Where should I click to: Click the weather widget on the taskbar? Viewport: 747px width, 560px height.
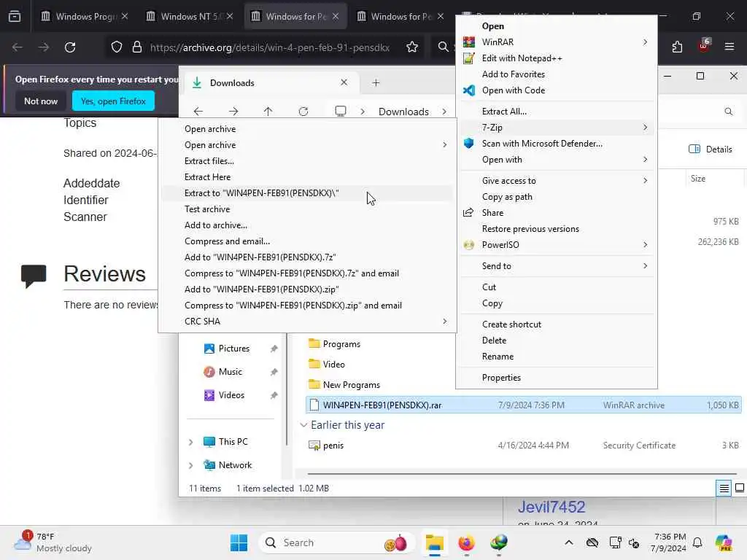pos(53,542)
